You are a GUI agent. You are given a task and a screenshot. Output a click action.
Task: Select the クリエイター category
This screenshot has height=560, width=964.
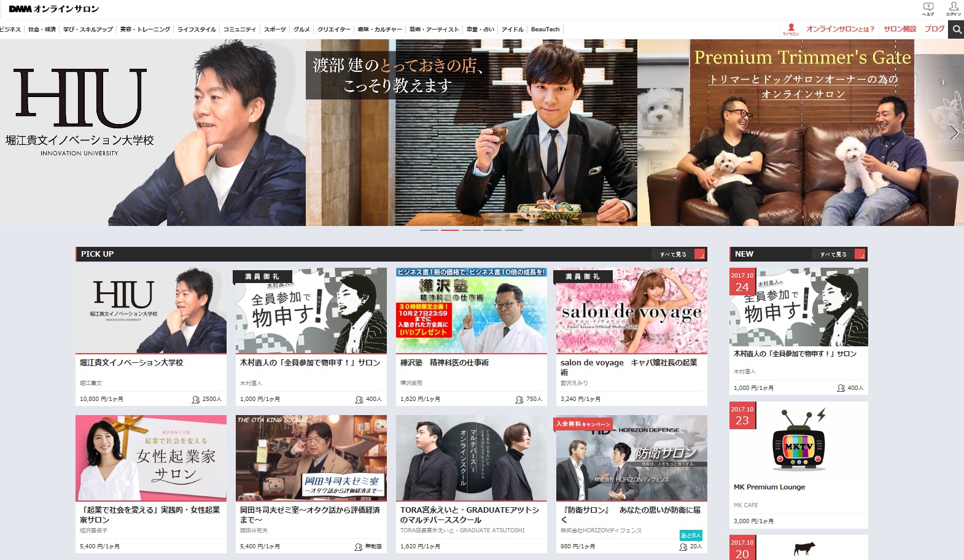tap(334, 29)
